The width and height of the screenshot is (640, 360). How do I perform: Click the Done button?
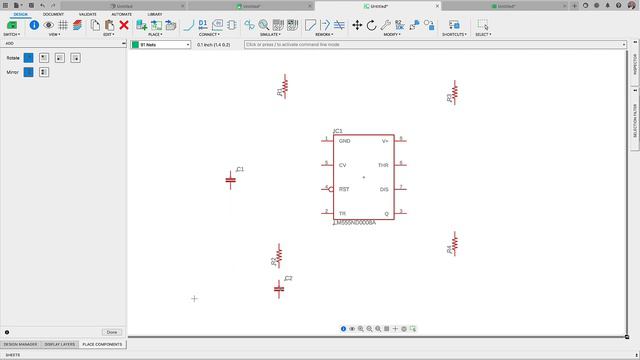pos(112,332)
